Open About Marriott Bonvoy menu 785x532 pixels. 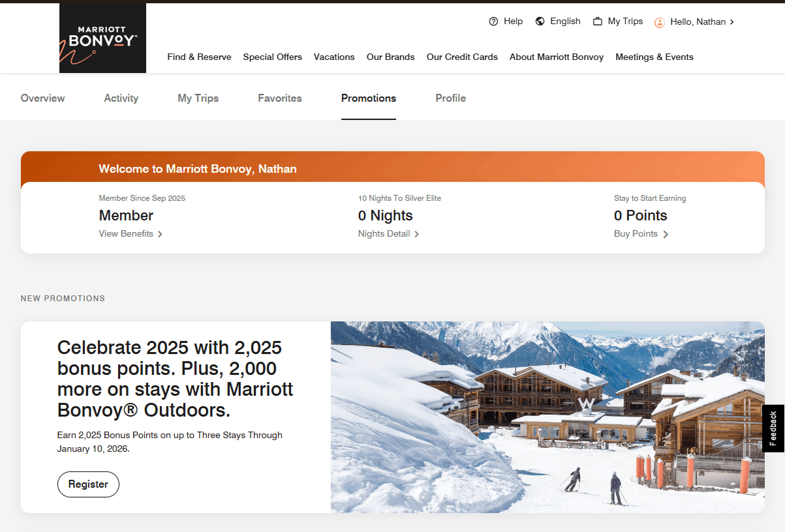click(557, 57)
